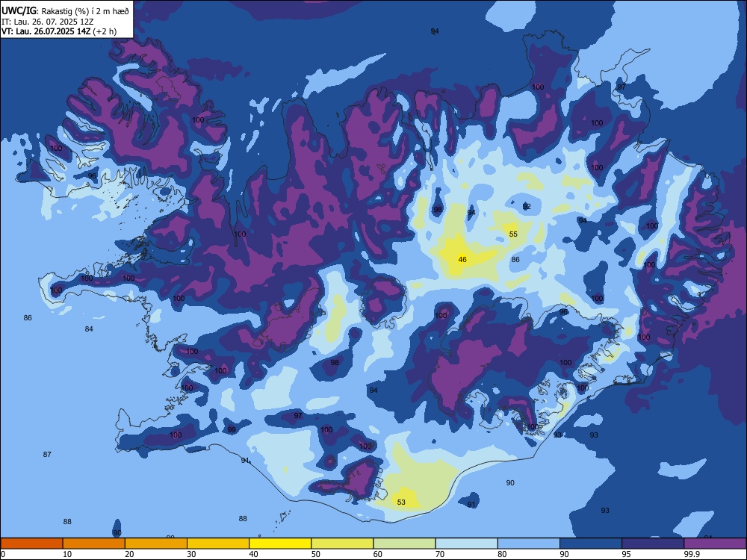The height and width of the screenshot is (560, 747).
Task: Click the 0–10 dark orange legend swatch
Action: click(31, 544)
